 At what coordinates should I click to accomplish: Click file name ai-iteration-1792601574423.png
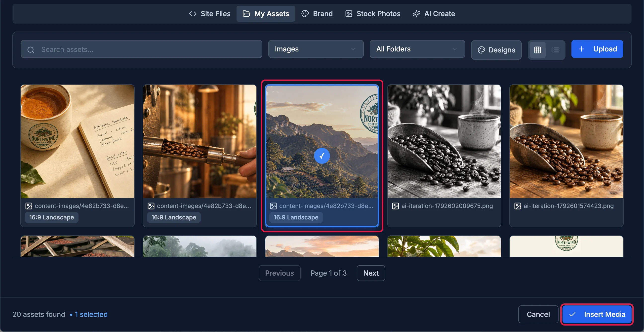point(568,206)
